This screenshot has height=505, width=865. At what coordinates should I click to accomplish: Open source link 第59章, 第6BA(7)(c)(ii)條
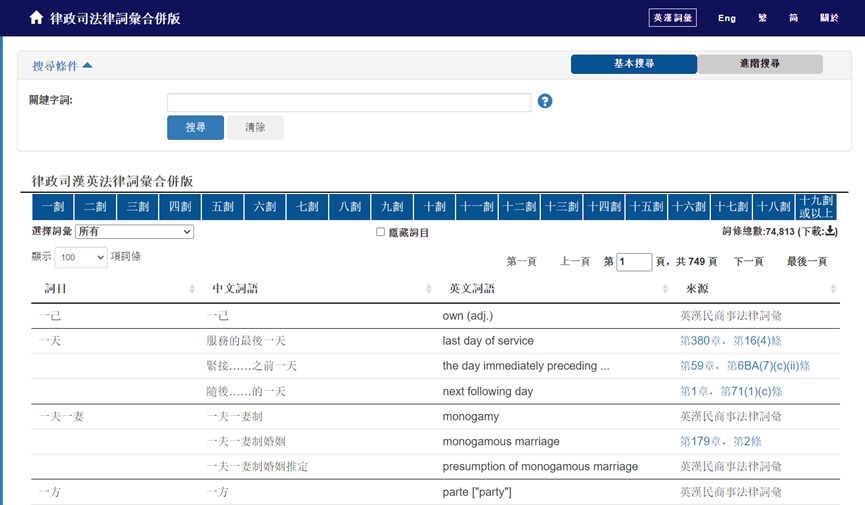[745, 366]
